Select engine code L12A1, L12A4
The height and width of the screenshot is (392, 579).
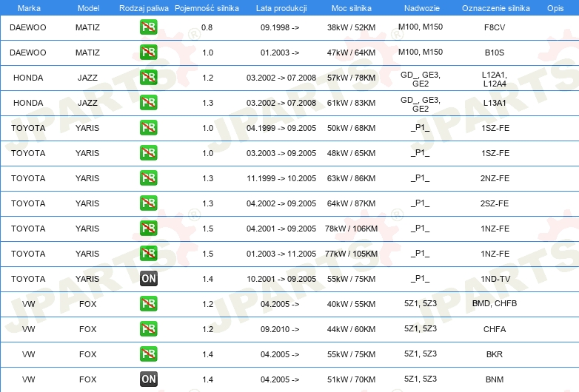point(495,79)
